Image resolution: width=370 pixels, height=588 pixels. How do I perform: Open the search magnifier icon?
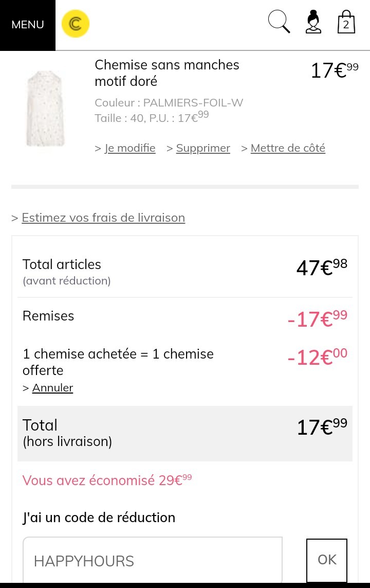pos(279,23)
